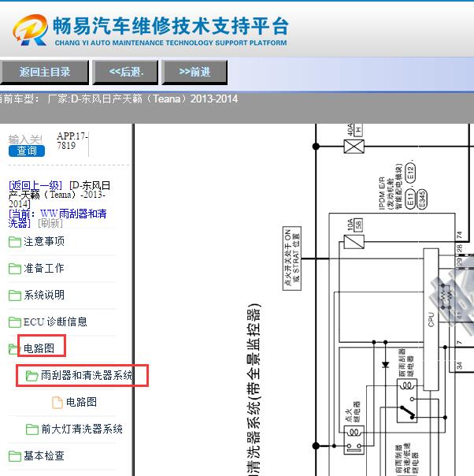Focus the keyword search input field
The width and height of the screenshot is (474, 476).
(25, 139)
